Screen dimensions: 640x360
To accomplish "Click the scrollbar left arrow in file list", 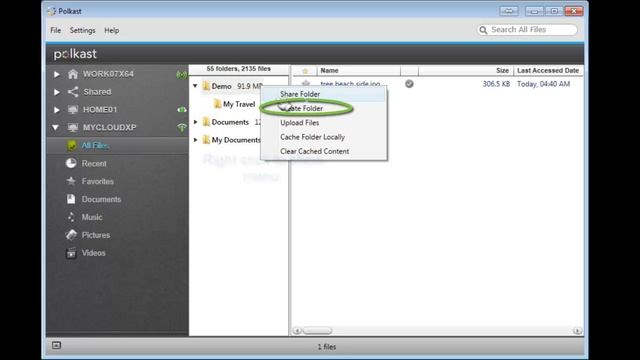I will tap(297, 330).
